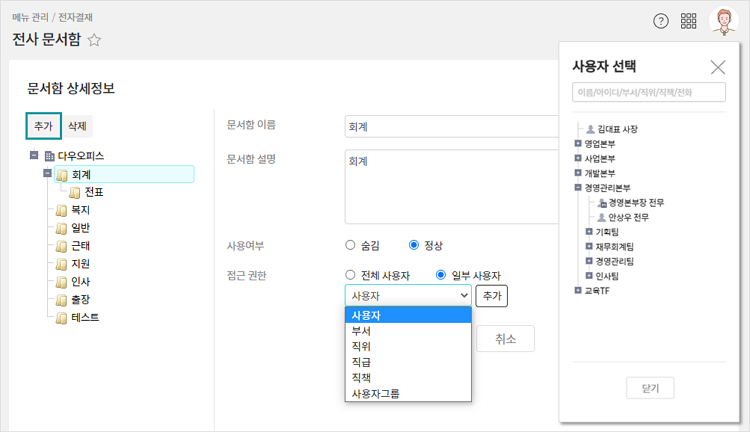Open the apps grid menu icon
The width and height of the screenshot is (750, 432).
(x=689, y=21)
